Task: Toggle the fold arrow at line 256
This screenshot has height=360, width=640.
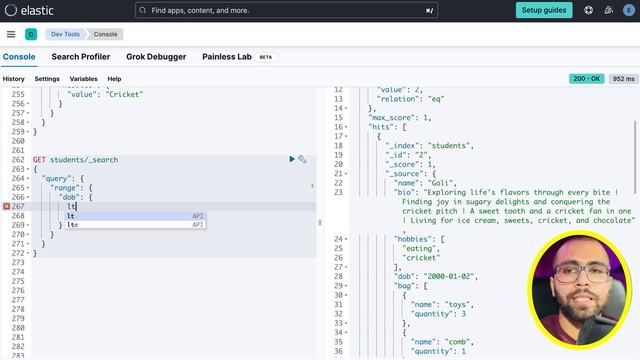Action: (x=28, y=104)
